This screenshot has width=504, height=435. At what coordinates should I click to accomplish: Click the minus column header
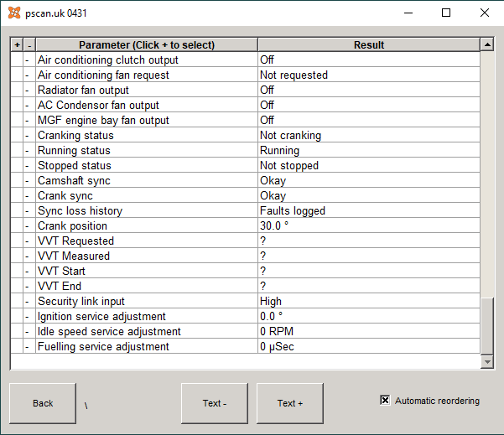click(x=29, y=44)
